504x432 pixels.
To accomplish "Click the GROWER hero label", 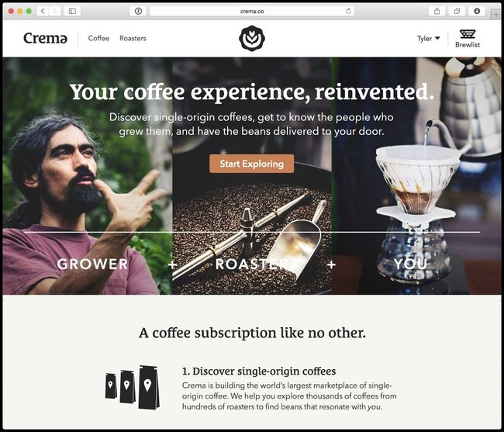I will click(x=92, y=264).
